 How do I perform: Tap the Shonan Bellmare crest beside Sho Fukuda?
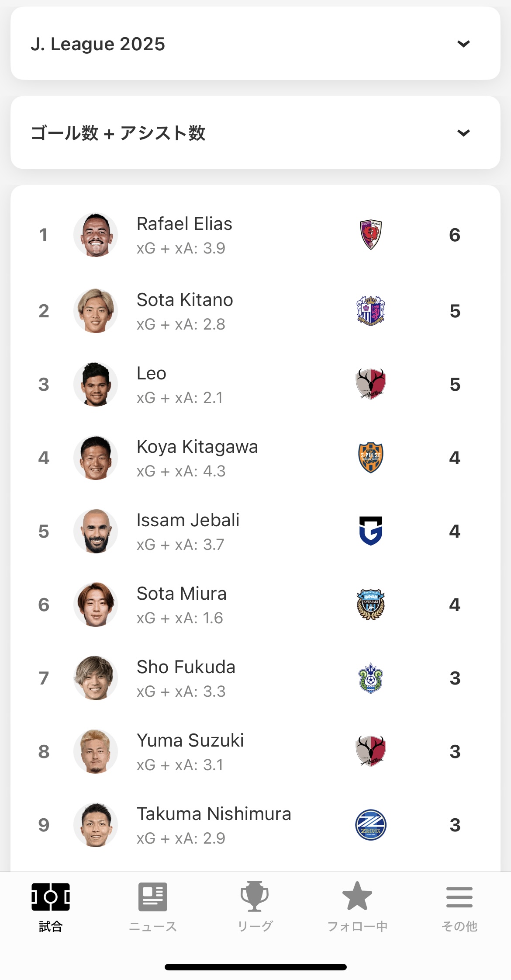(x=371, y=678)
